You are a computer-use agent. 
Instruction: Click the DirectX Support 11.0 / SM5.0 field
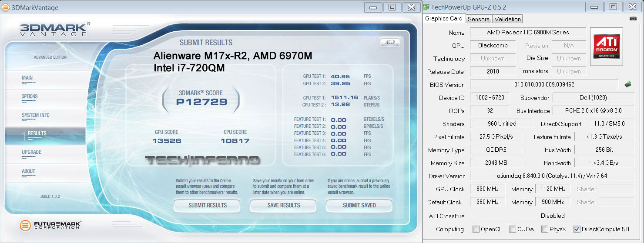tap(609, 123)
